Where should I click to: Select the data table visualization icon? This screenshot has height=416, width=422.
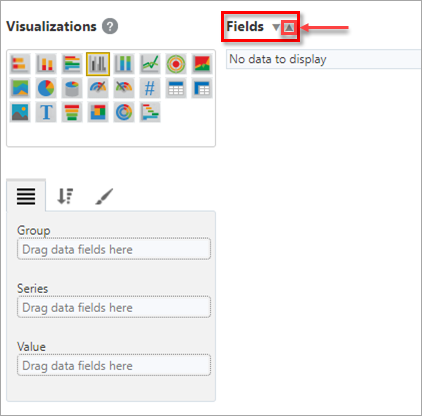(x=176, y=88)
